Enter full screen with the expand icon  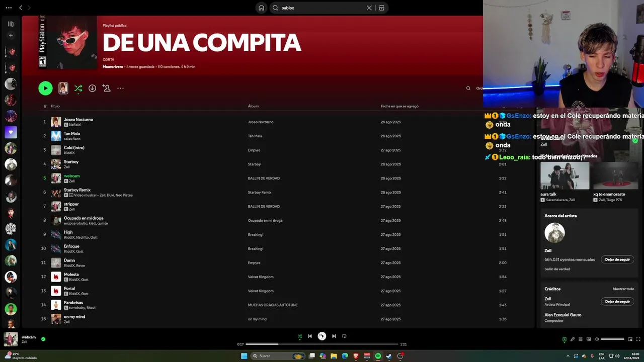pyautogui.click(x=638, y=339)
